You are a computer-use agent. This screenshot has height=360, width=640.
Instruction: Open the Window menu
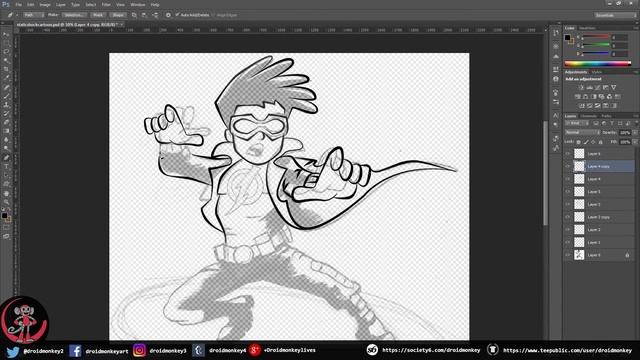138,5
